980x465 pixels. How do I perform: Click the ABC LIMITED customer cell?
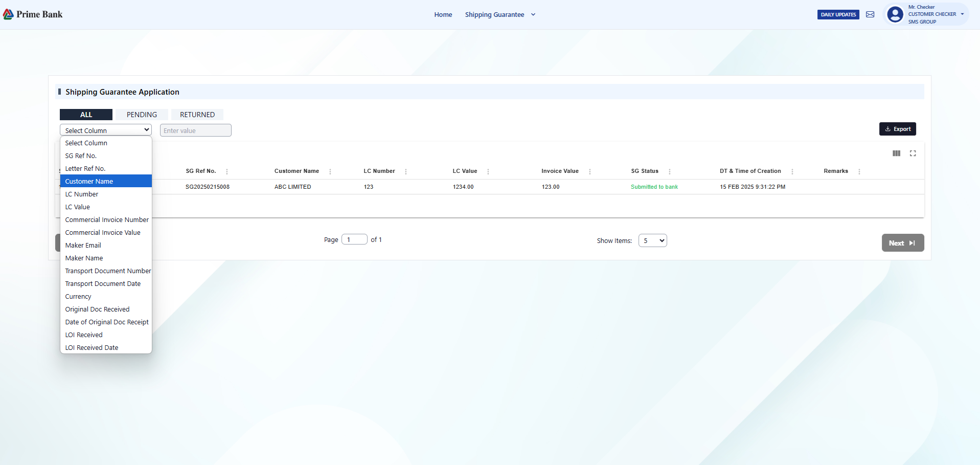pos(293,187)
